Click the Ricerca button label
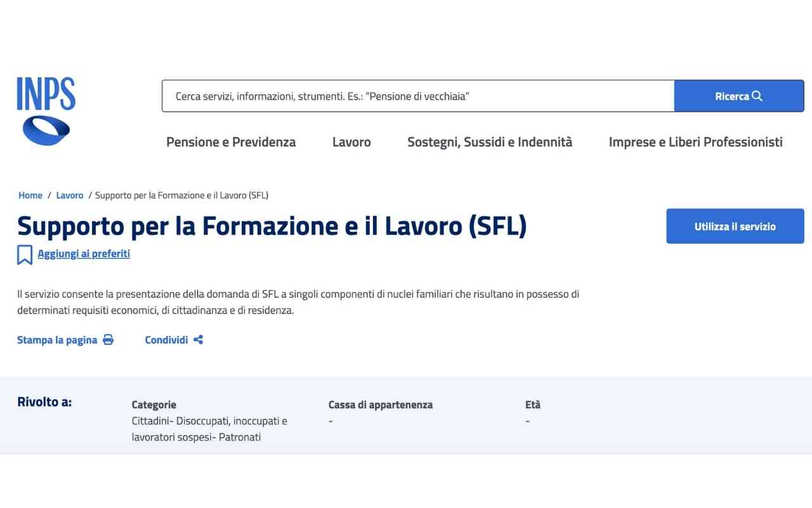 (732, 97)
